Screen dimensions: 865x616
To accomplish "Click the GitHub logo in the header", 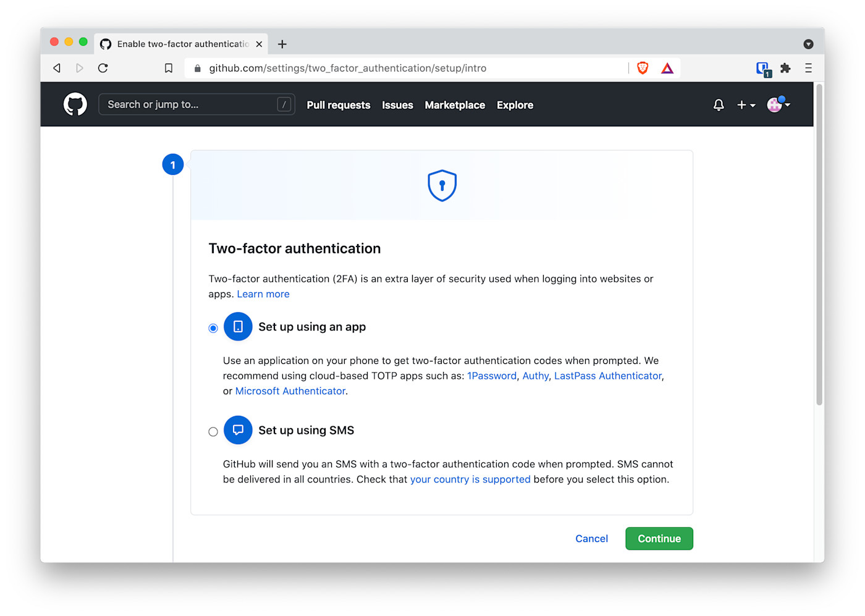I will (75, 104).
